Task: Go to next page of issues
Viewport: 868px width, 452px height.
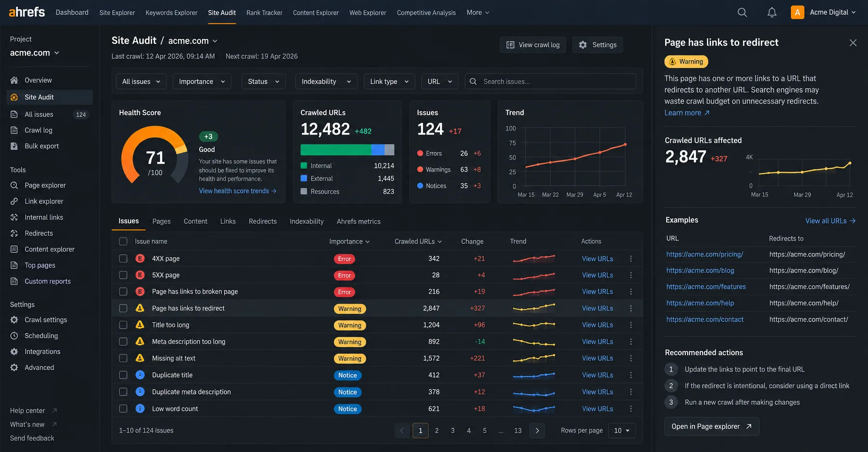Action: click(537, 430)
